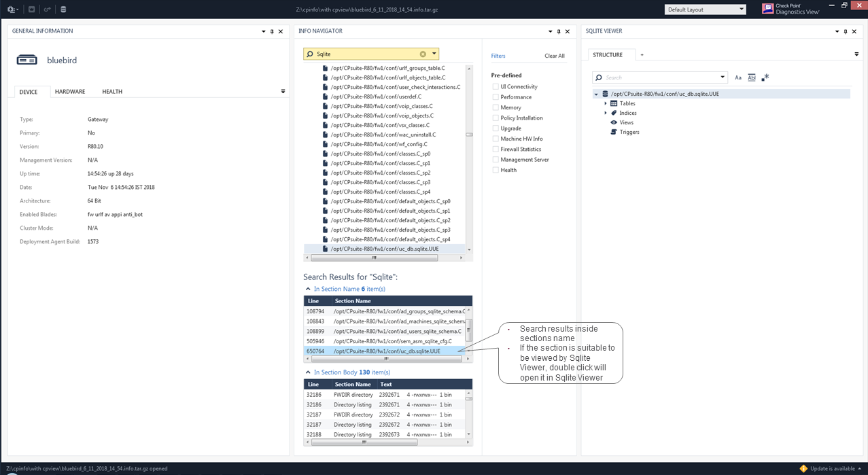Toggle regular expression search in Sqlite Viewer
This screenshot has height=475, width=868.
point(765,77)
